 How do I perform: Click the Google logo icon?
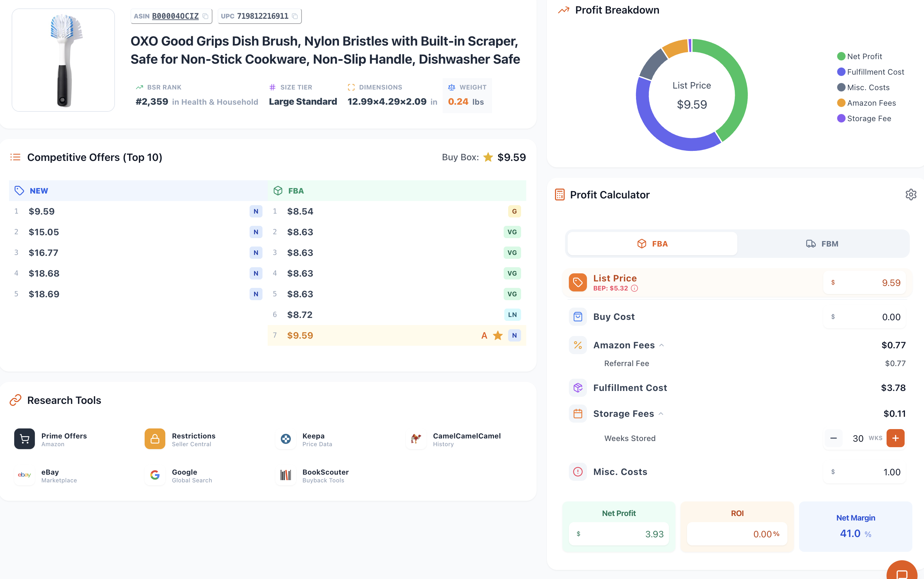155,475
